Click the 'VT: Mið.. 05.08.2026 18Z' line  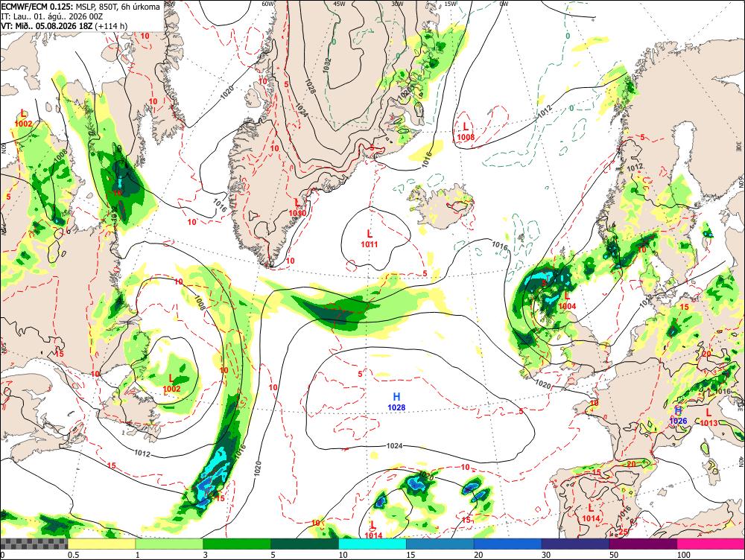coord(64,25)
